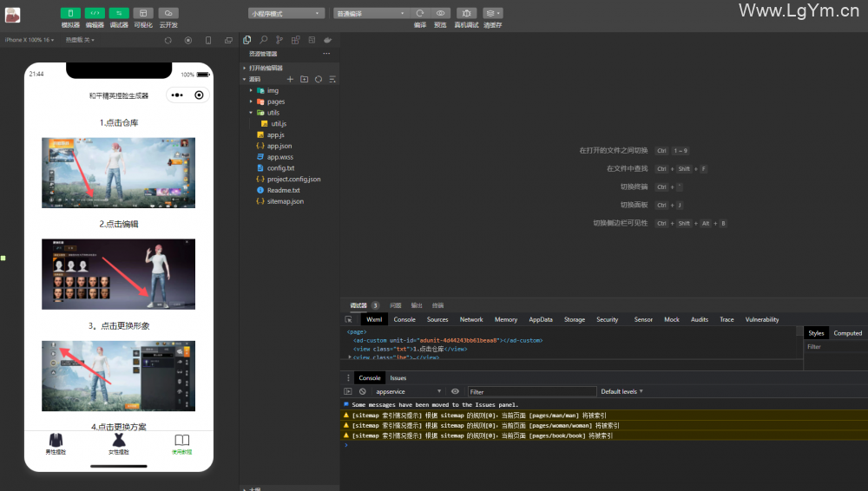Click the preview (预览) eye icon

point(440,13)
